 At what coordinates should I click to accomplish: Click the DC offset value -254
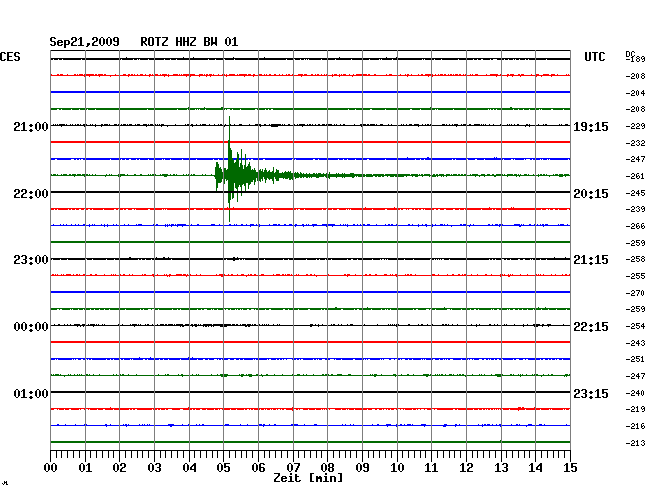coord(635,326)
